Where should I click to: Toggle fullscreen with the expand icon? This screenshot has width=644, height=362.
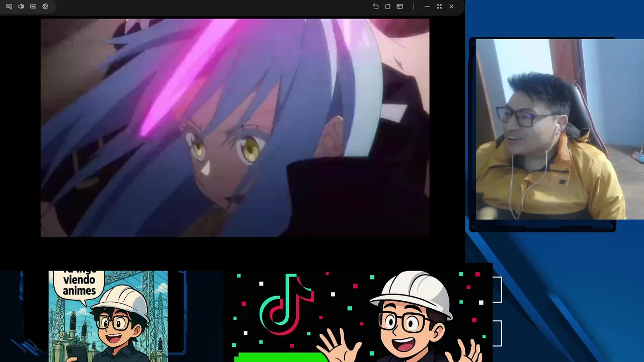coord(439,7)
